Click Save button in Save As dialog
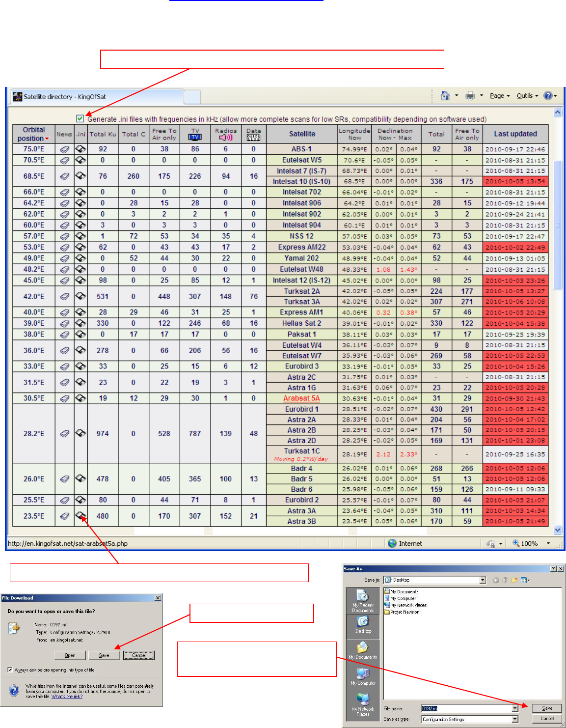566x728 pixels. pyautogui.click(x=547, y=708)
